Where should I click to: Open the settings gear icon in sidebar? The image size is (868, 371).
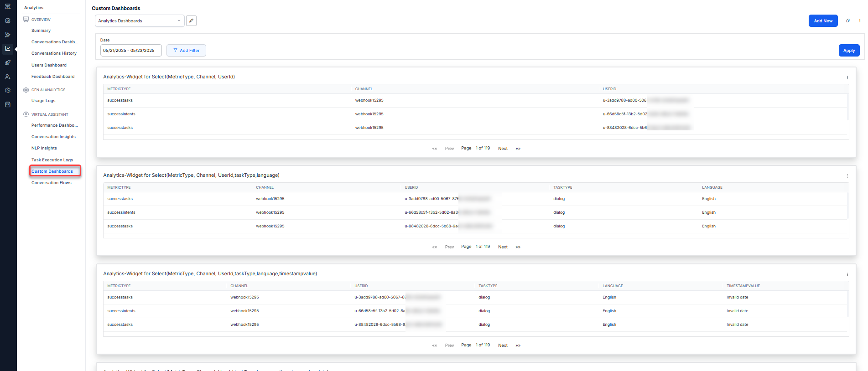[x=8, y=91]
